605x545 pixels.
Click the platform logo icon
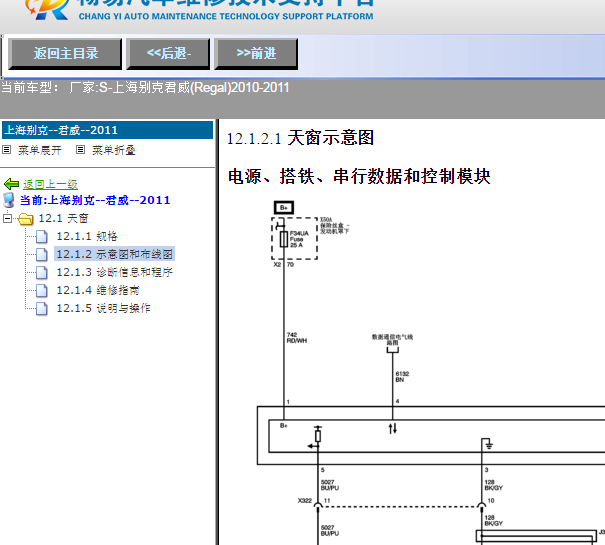point(47,10)
